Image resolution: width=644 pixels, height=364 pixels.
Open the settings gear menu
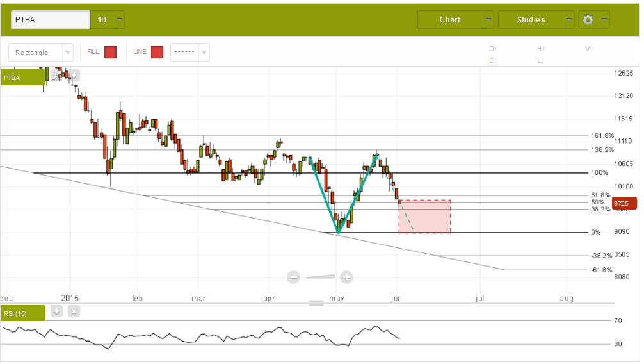(593, 20)
